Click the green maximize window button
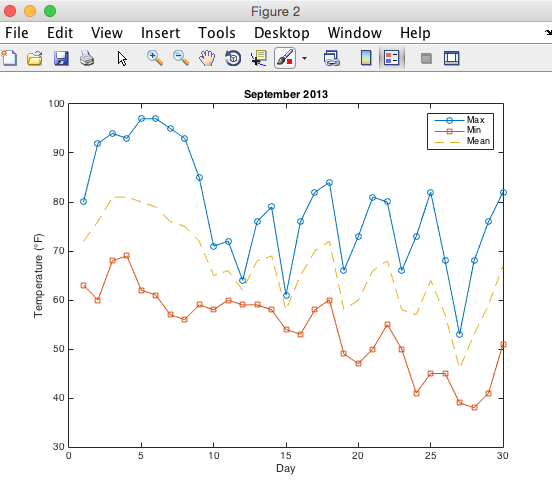Screen dimensions: 552x492 coord(50,11)
